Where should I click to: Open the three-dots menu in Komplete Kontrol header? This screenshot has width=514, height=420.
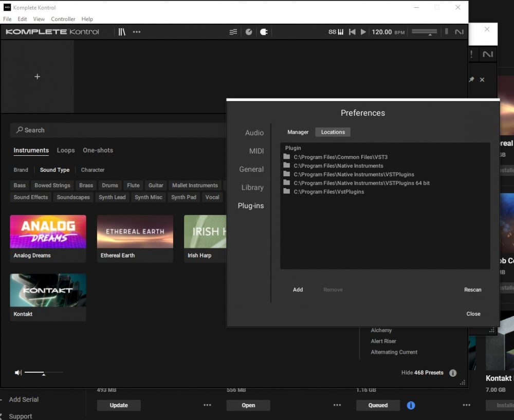(x=137, y=32)
